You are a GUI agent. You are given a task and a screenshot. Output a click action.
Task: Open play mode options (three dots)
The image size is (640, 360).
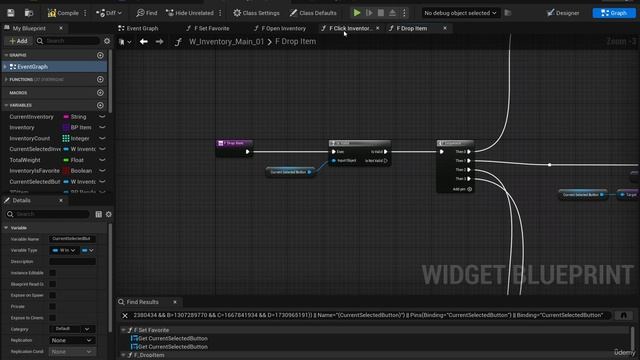(404, 13)
